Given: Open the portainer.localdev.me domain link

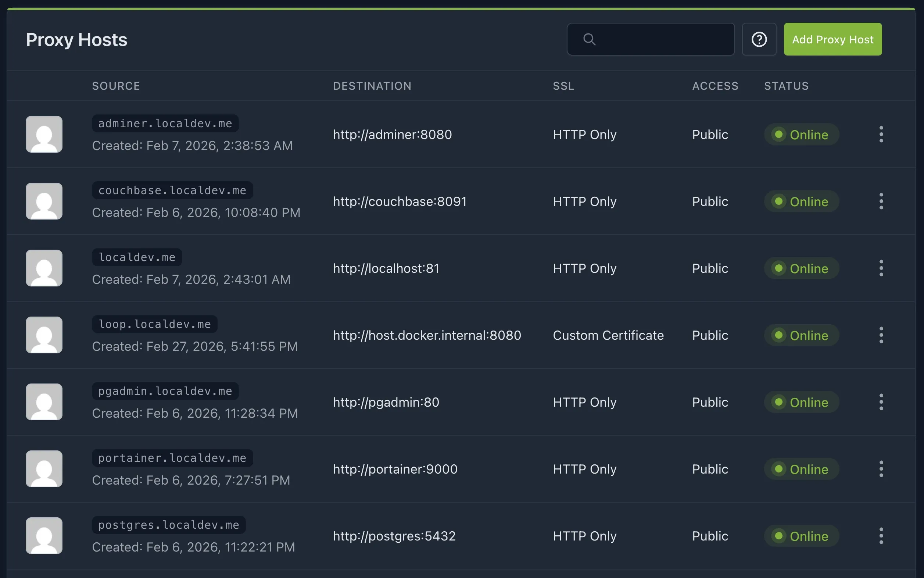Looking at the screenshot, I should coord(172,458).
